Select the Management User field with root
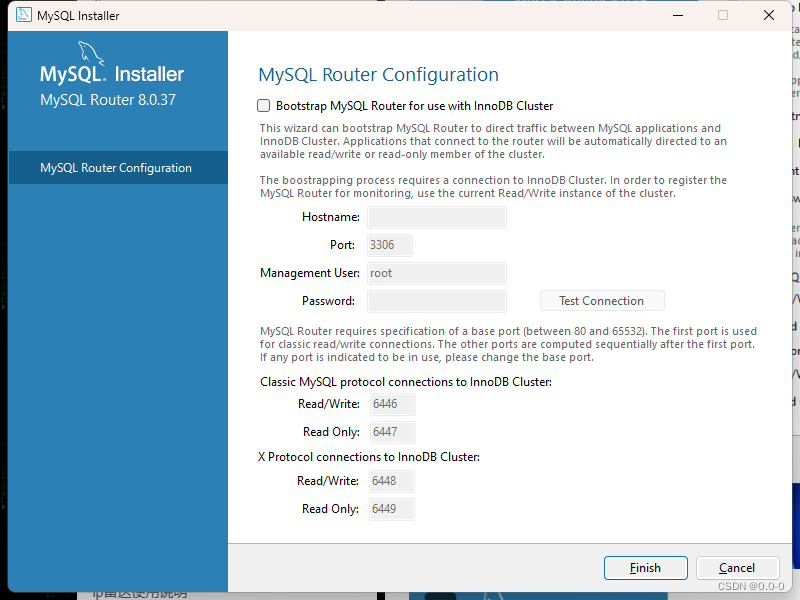This screenshot has height=600, width=800. (437, 273)
